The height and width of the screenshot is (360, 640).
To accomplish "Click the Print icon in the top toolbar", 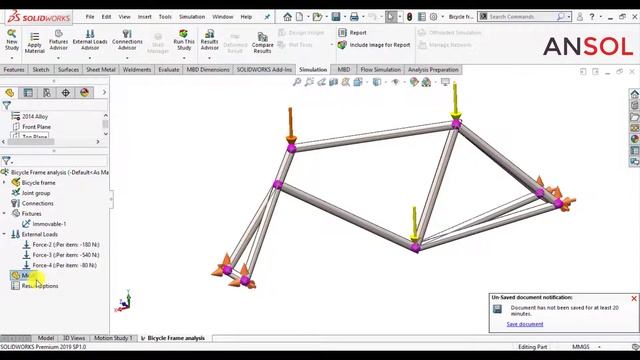I will point(354,17).
